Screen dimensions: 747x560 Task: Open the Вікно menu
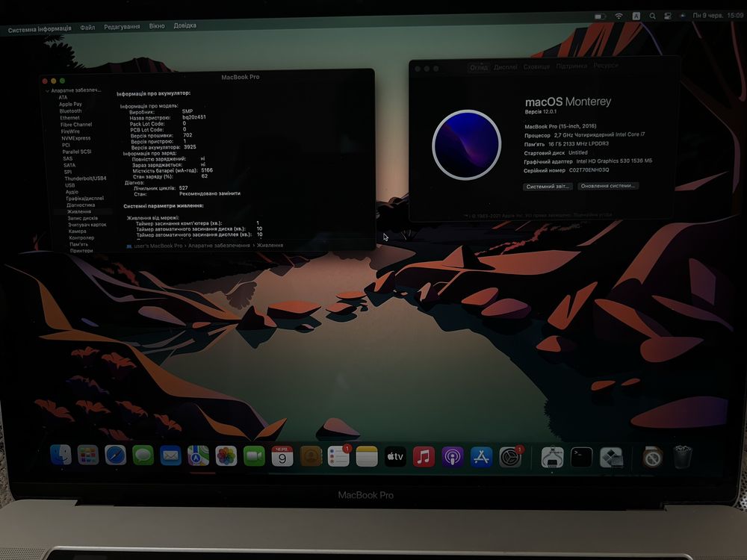click(x=157, y=25)
